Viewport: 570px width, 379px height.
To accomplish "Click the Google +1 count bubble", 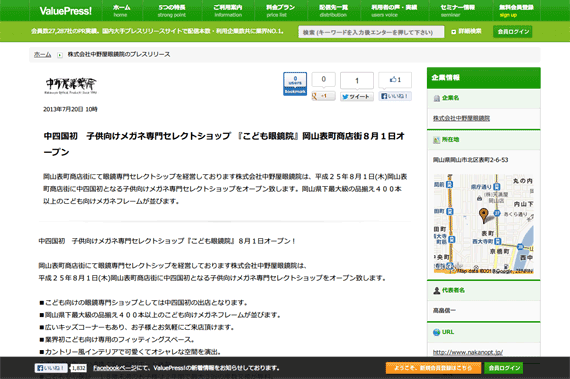I will point(324,80).
